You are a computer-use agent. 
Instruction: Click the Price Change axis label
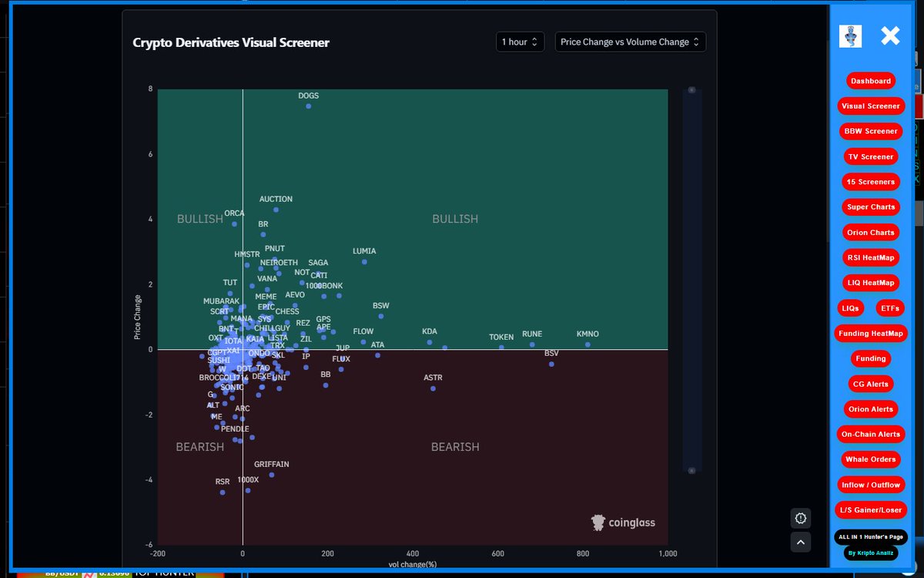[x=137, y=317]
